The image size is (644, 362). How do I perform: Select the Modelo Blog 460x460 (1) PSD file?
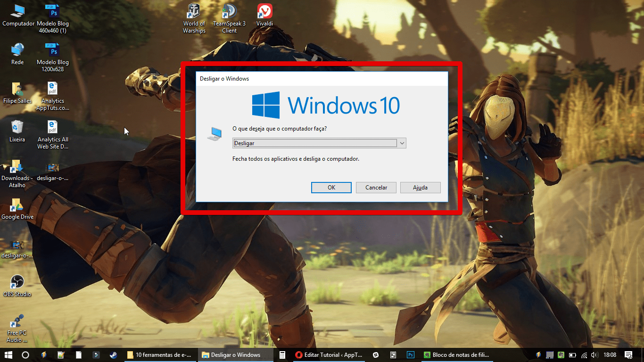53,18
